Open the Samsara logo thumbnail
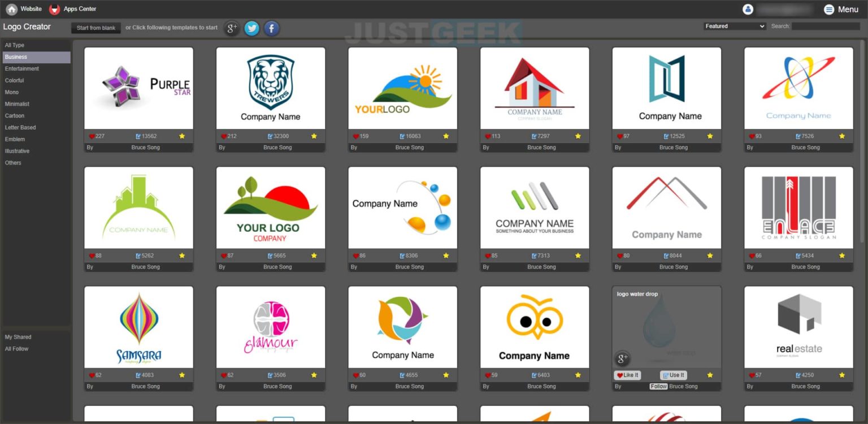 click(138, 327)
